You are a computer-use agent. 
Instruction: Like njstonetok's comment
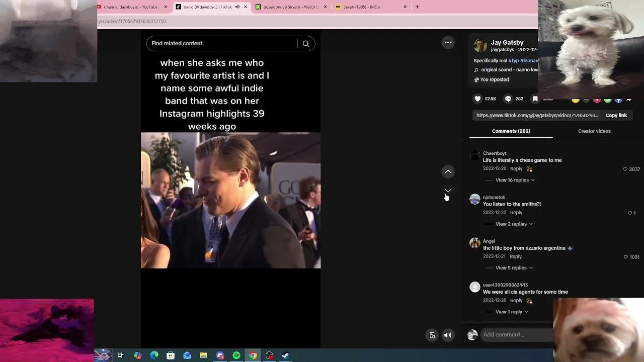click(x=629, y=213)
